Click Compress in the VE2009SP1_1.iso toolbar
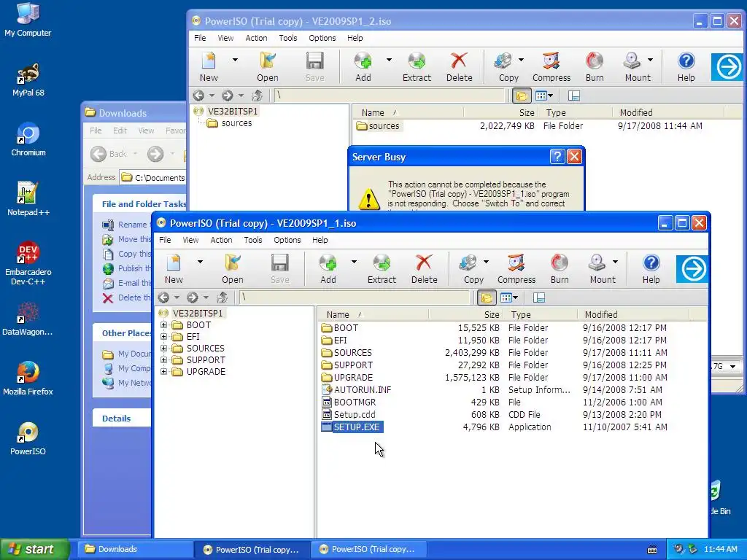Viewport: 747px width, 560px height. pyautogui.click(x=516, y=268)
